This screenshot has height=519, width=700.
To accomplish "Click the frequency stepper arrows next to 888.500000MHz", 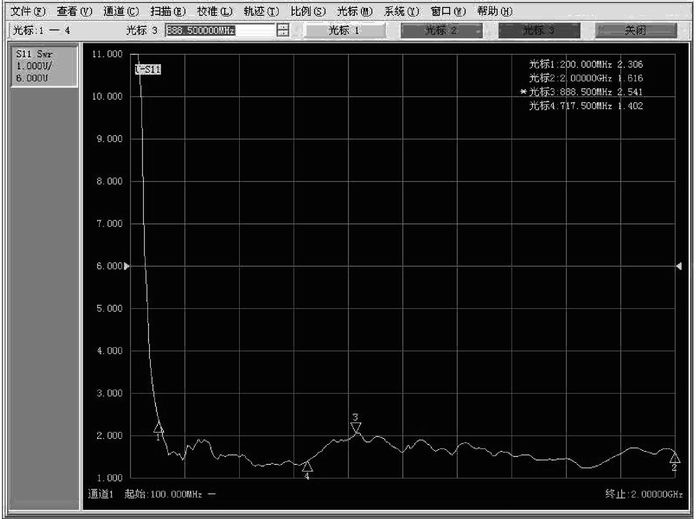I will 283,30.
